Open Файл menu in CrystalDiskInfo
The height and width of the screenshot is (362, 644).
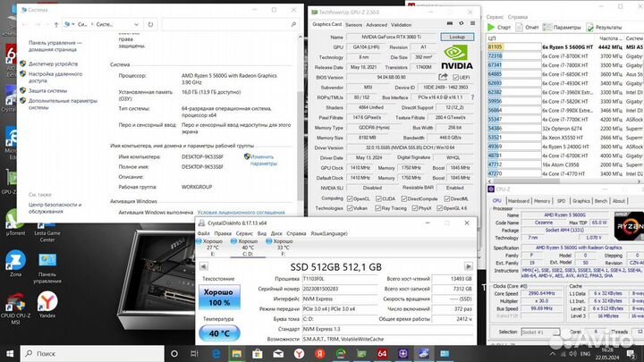click(203, 233)
